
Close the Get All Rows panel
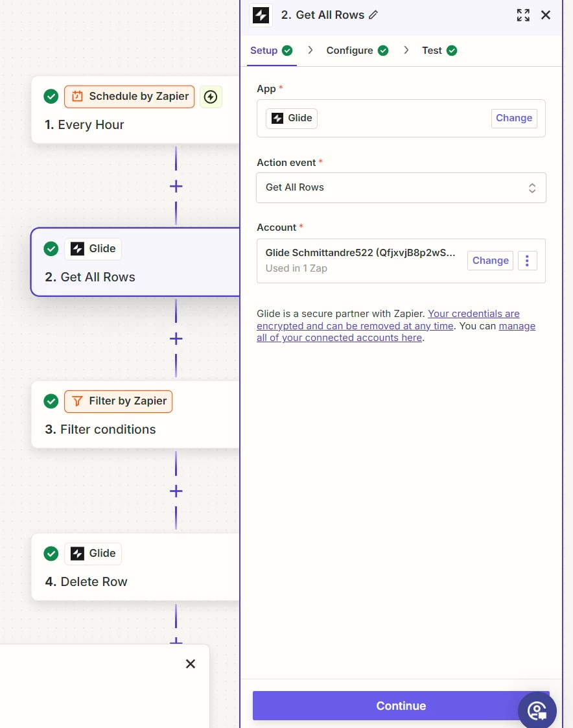click(x=546, y=16)
